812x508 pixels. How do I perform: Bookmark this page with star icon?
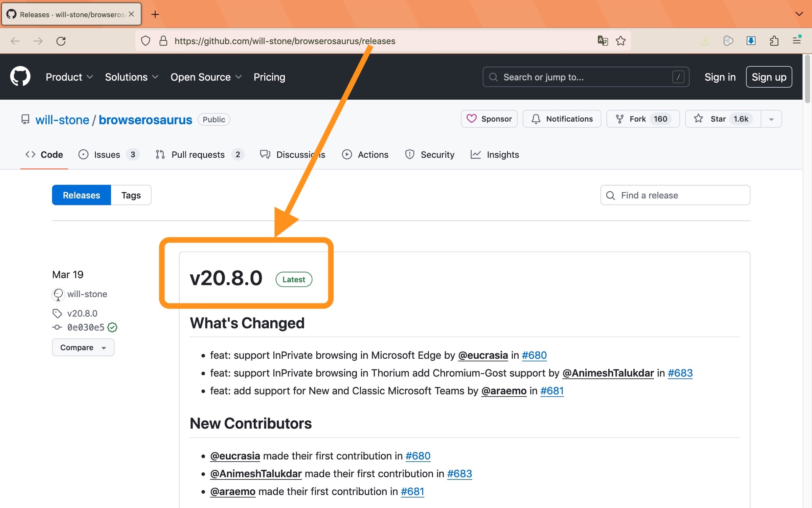tap(621, 41)
